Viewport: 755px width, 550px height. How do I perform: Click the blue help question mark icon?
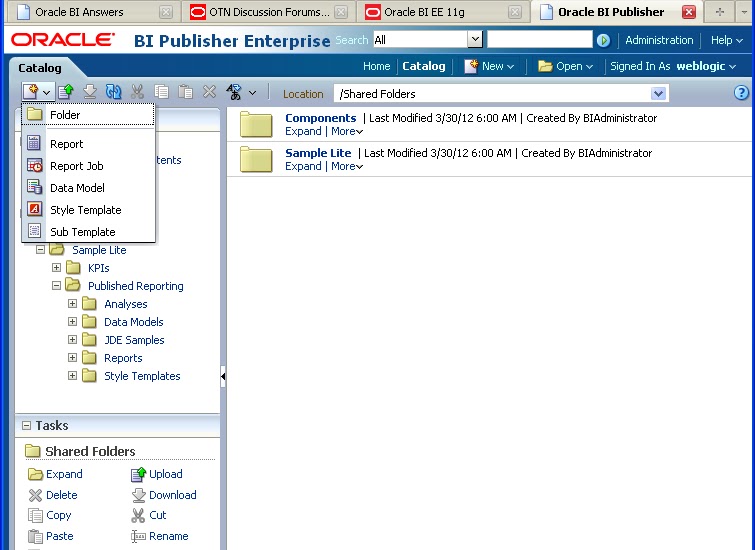point(742,92)
